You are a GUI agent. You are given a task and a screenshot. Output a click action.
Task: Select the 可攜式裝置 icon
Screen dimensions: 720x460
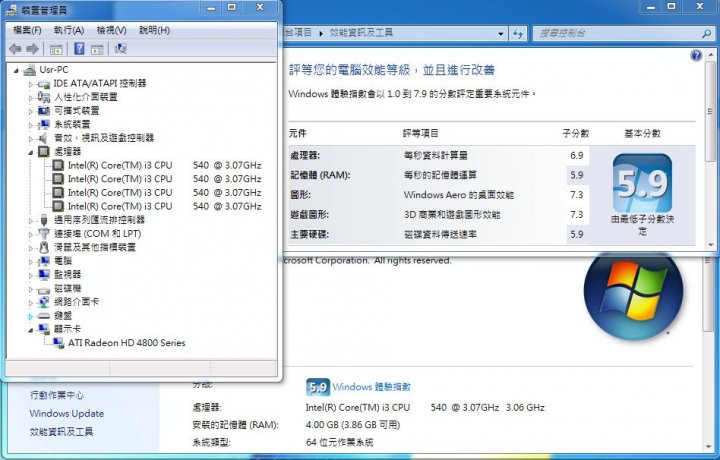coord(44,111)
